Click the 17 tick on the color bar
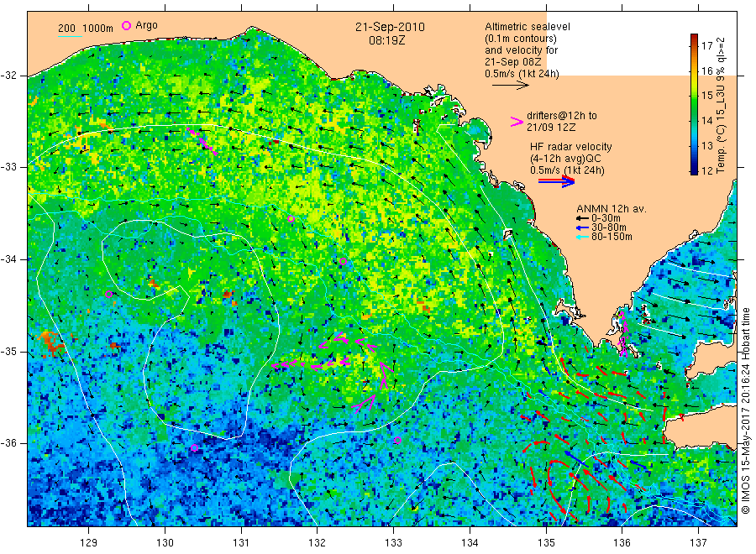Screen dimensions: 756x554 pos(706,46)
